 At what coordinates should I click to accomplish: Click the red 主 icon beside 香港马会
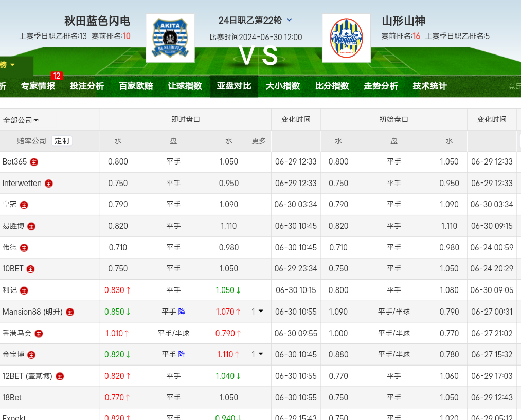(39, 334)
